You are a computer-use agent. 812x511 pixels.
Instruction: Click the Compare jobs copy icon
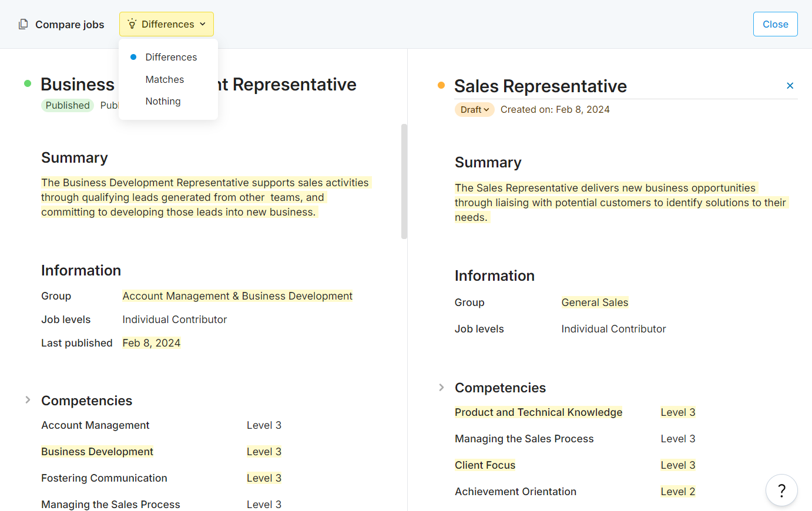pyautogui.click(x=22, y=24)
